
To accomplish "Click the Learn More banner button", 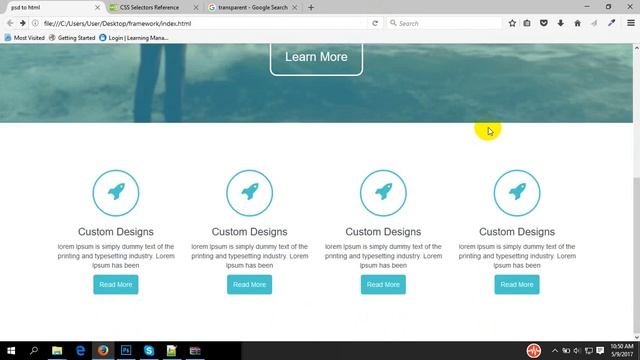I will pyautogui.click(x=316, y=57).
